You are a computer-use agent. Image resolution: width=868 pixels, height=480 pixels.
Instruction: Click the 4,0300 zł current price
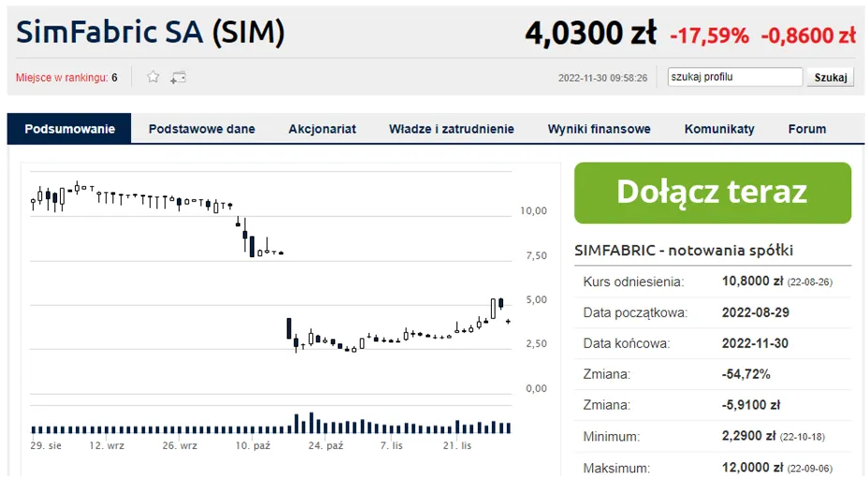coord(590,35)
